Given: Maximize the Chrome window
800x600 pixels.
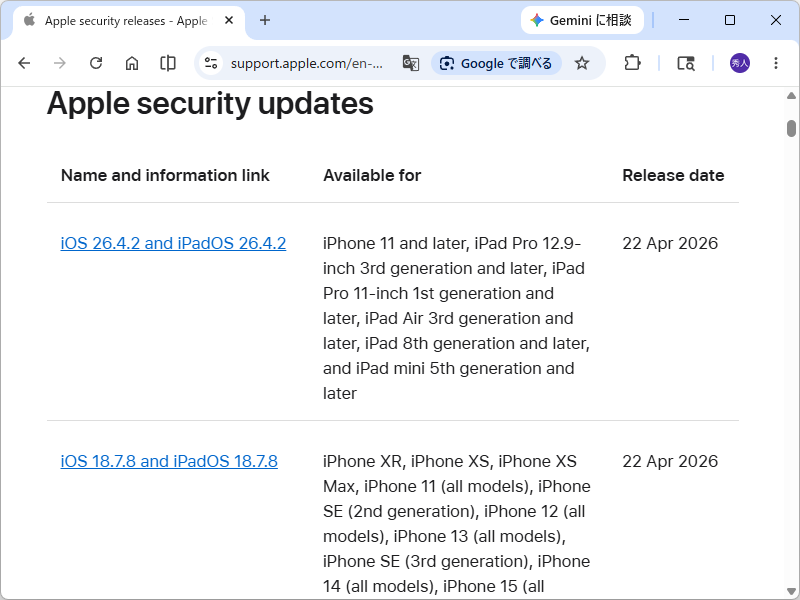Looking at the screenshot, I should point(730,20).
